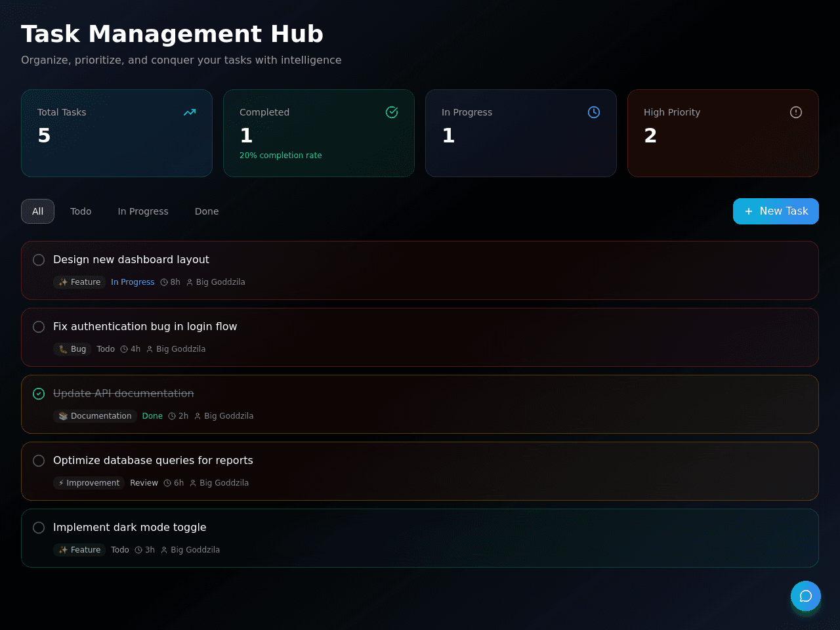This screenshot has height=630, width=840.
Task: Click the Documentation tag
Action: click(x=95, y=416)
